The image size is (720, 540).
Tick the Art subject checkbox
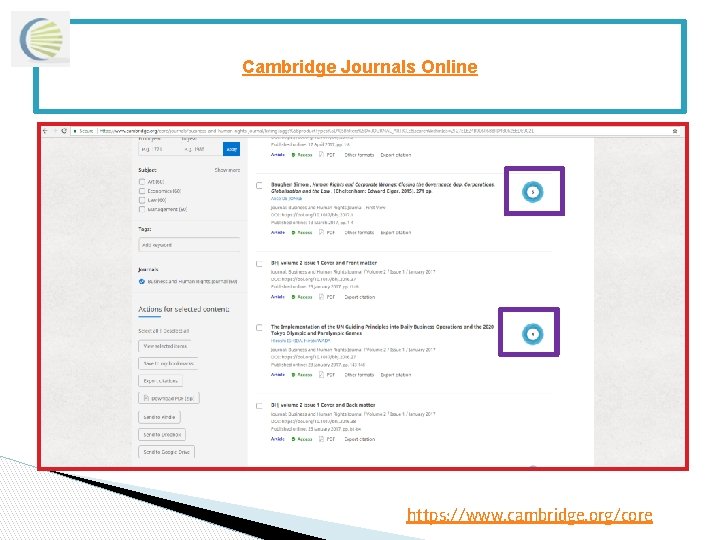[142, 182]
